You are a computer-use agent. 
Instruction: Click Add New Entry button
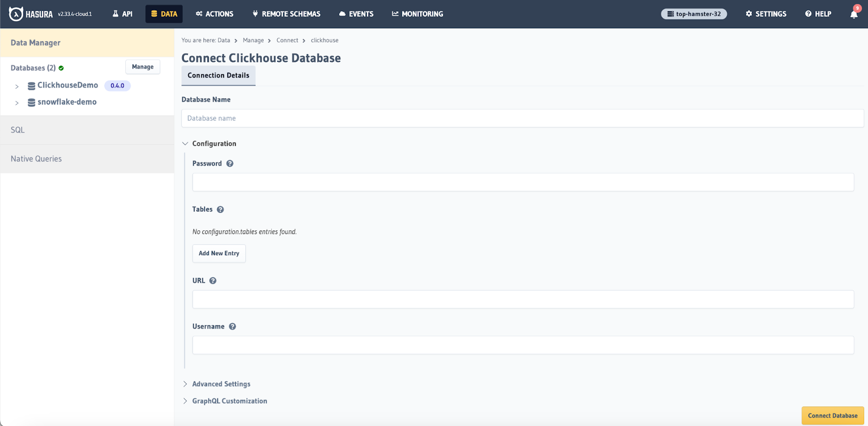(219, 254)
